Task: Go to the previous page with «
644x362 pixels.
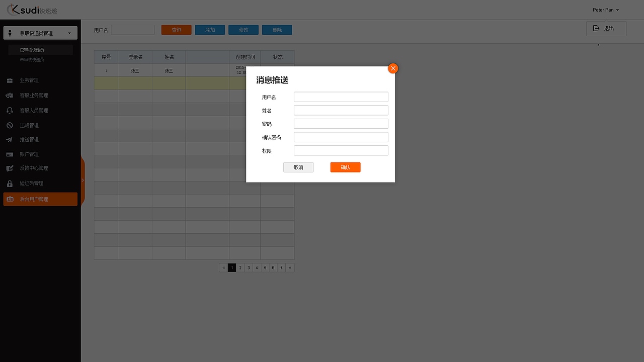Action: click(223, 268)
